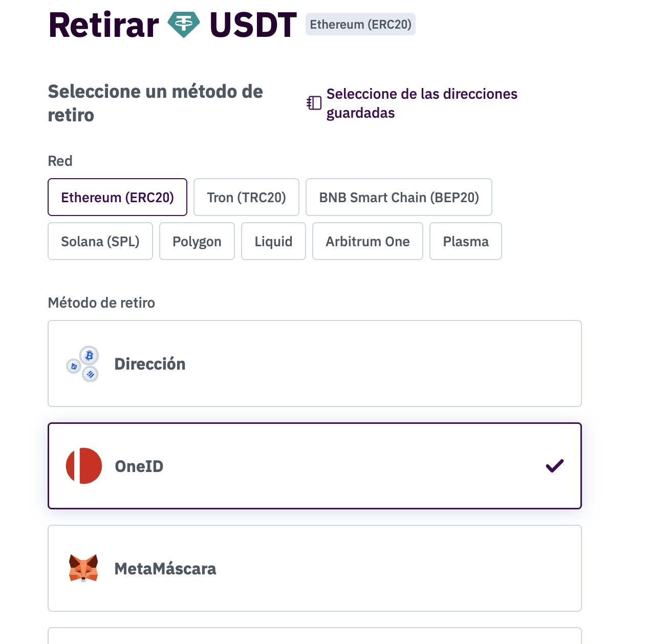Image resolution: width=649 pixels, height=644 pixels.
Task: Click the partially visible method card below MetaMáscara
Action: [314, 636]
